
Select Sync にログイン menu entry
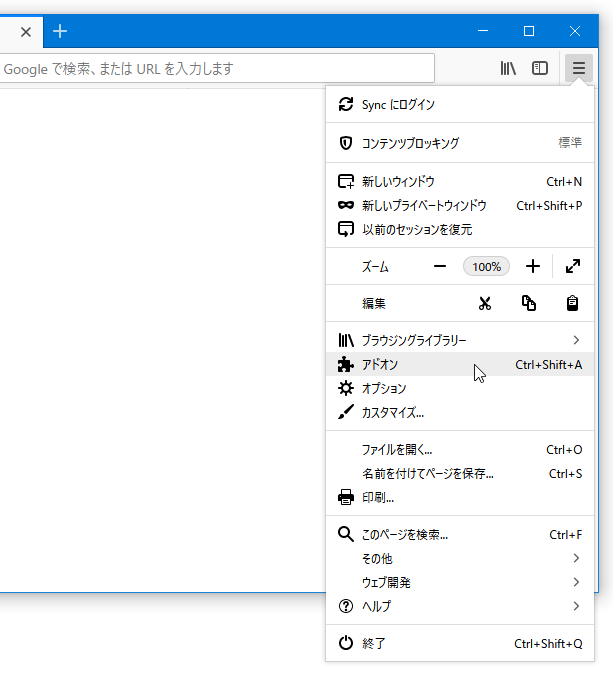click(460, 104)
